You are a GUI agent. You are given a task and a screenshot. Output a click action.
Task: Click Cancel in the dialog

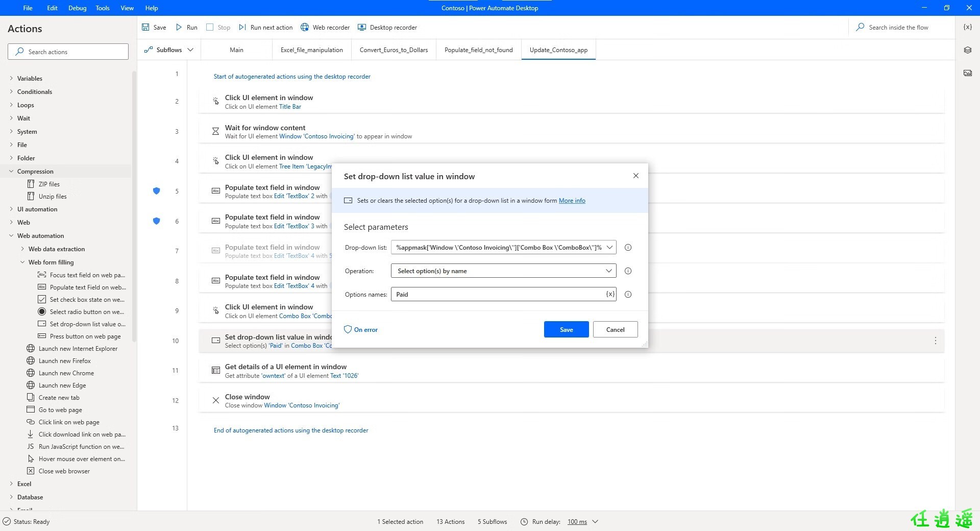(x=615, y=330)
